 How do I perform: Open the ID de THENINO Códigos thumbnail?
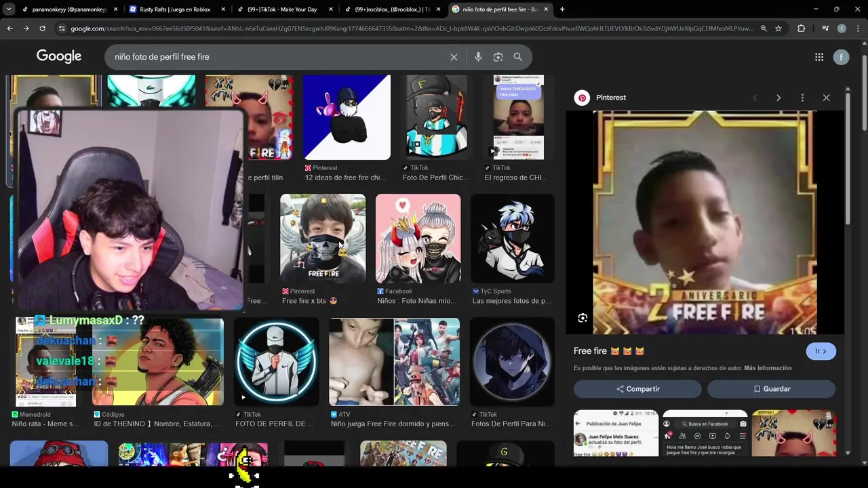click(159, 362)
